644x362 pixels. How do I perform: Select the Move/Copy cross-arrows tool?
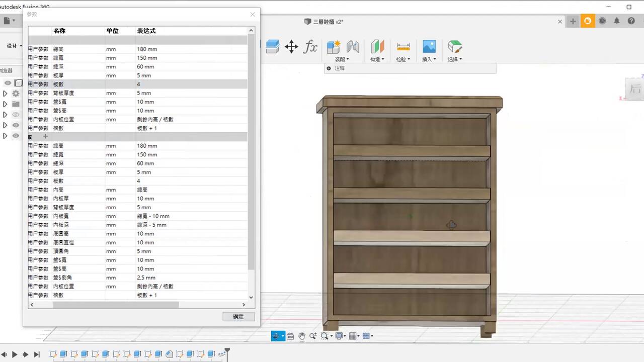click(x=291, y=47)
